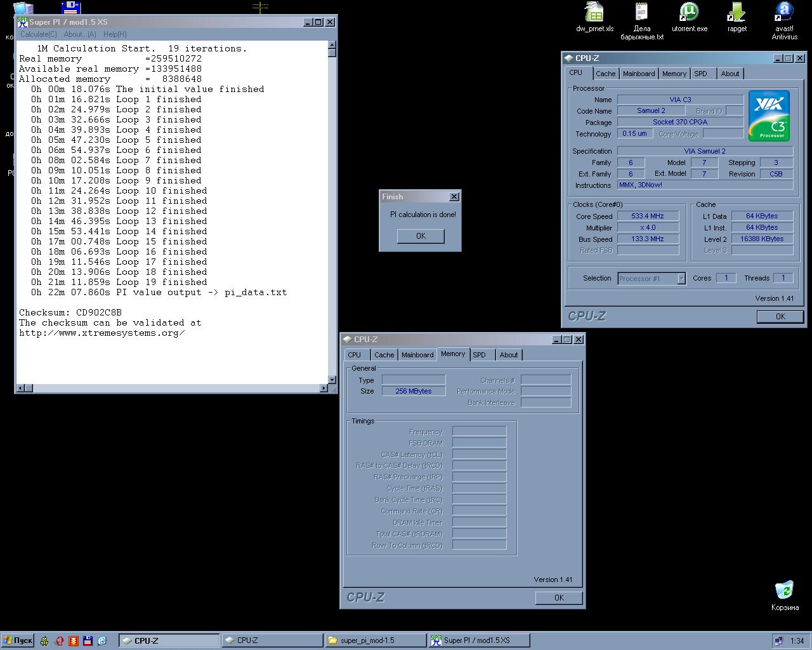
Task: Activate the first CPU-Z taskbar button
Action: pos(169,640)
